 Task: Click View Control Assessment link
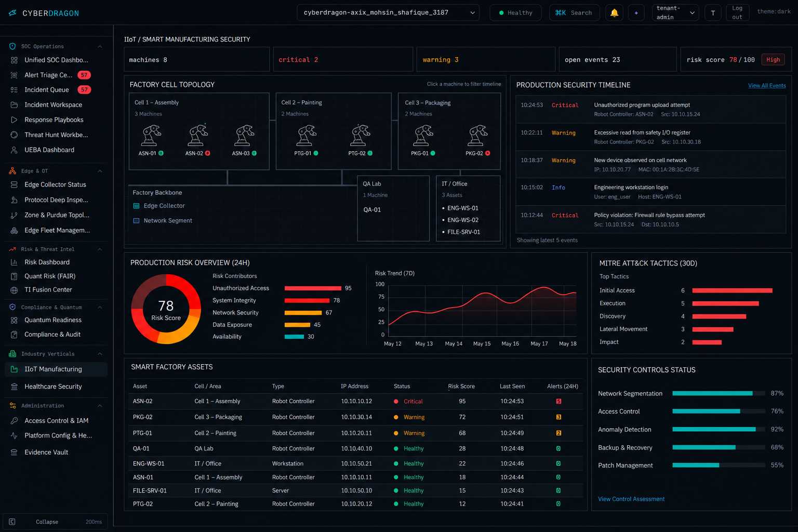631,499
